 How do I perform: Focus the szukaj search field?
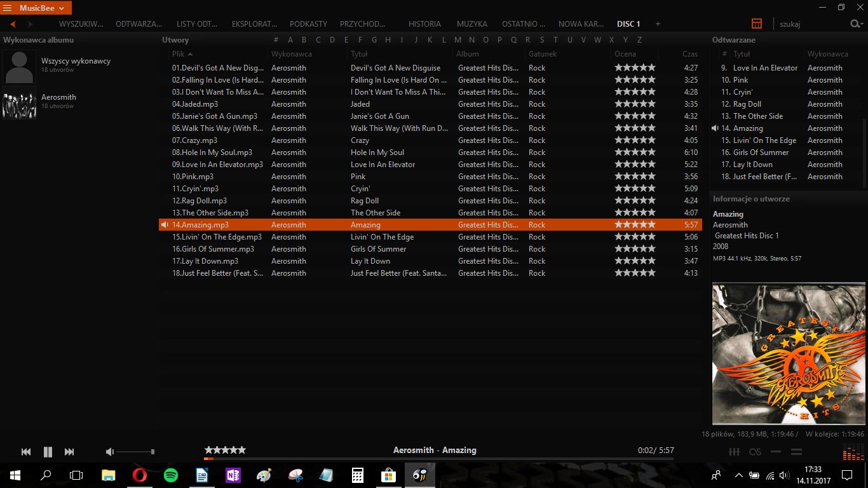(x=812, y=24)
